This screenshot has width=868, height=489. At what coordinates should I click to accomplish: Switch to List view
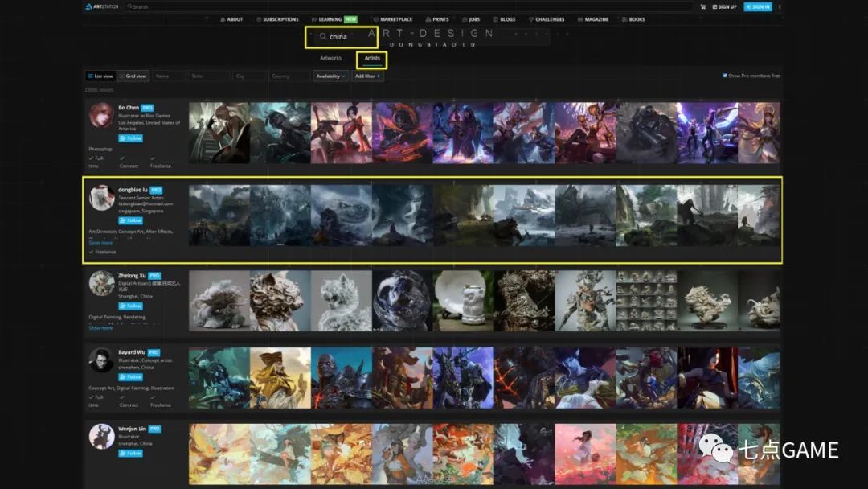click(x=100, y=76)
